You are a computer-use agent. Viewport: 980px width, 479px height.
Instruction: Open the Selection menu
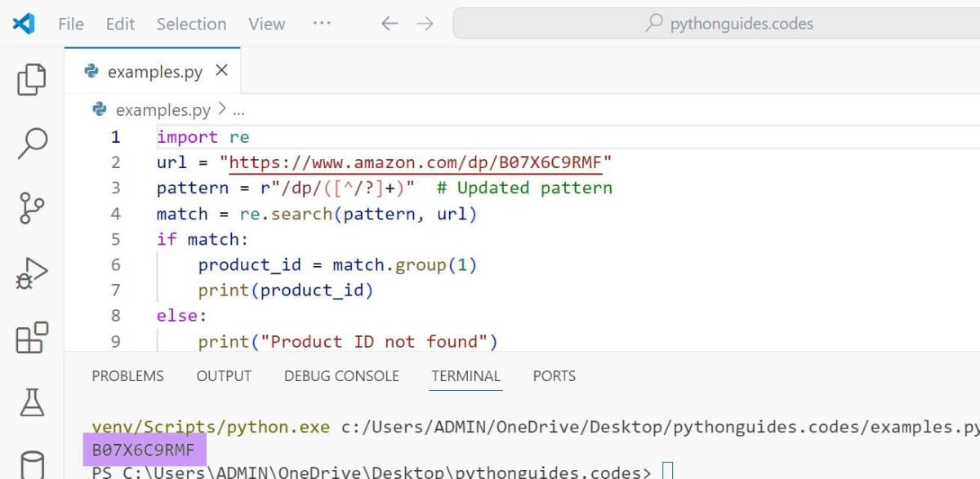pyautogui.click(x=191, y=24)
